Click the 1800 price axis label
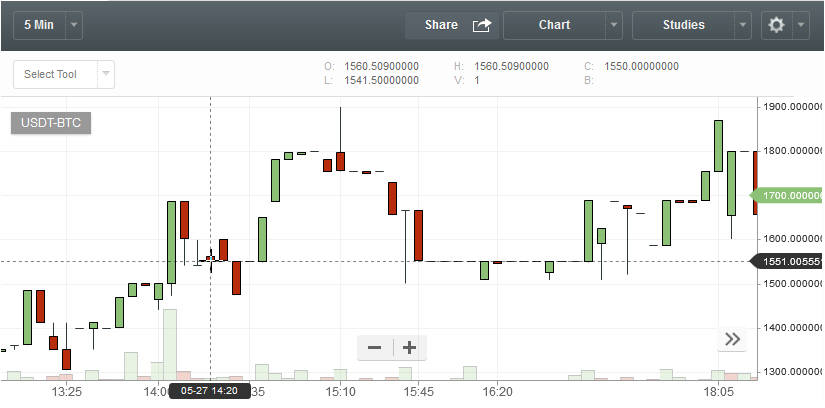 [x=792, y=151]
